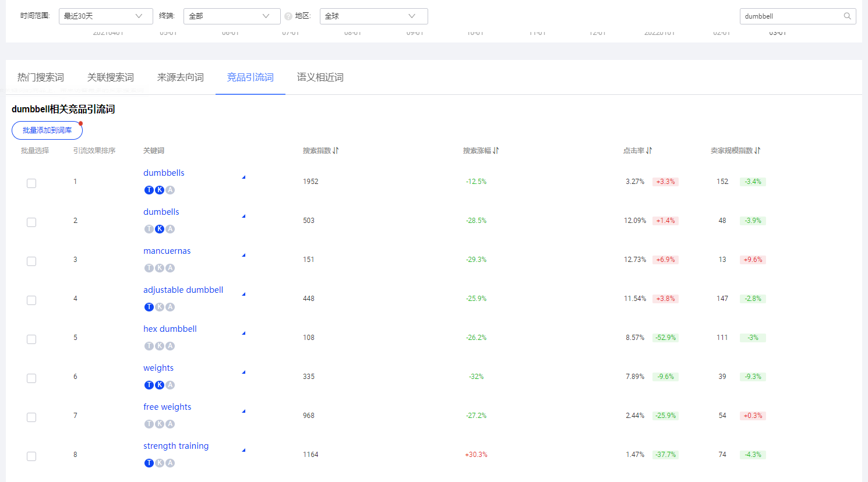Click the T badge under dumbbells

click(149, 190)
